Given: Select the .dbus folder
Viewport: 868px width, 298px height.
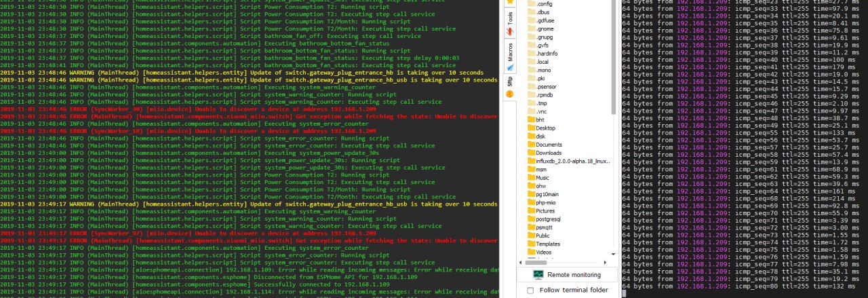Looking at the screenshot, I should (538, 12).
